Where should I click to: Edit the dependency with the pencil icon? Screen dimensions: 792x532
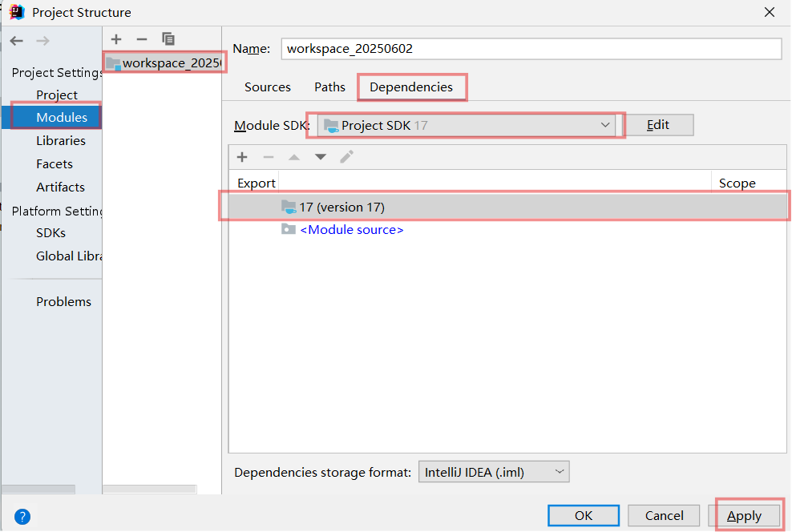[x=346, y=157]
